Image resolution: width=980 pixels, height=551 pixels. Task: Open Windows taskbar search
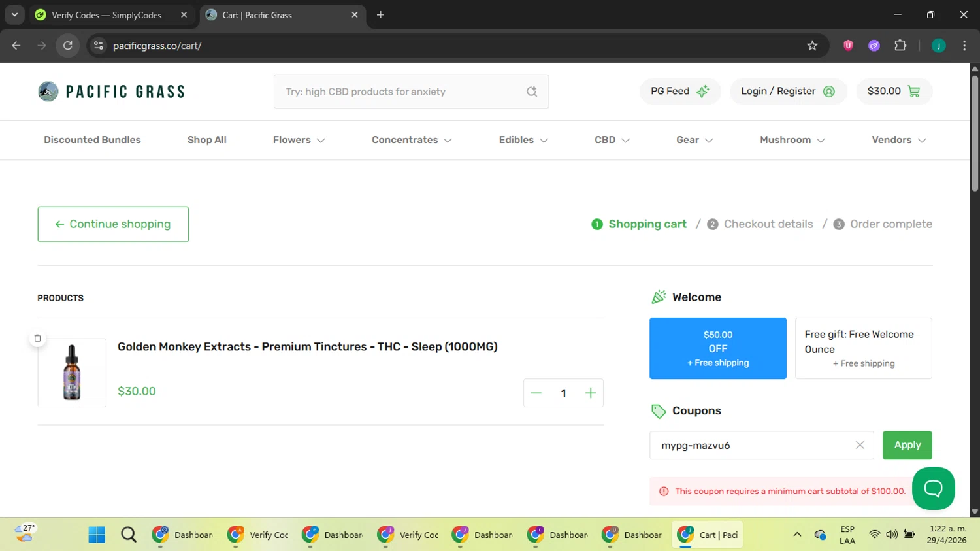tap(129, 535)
